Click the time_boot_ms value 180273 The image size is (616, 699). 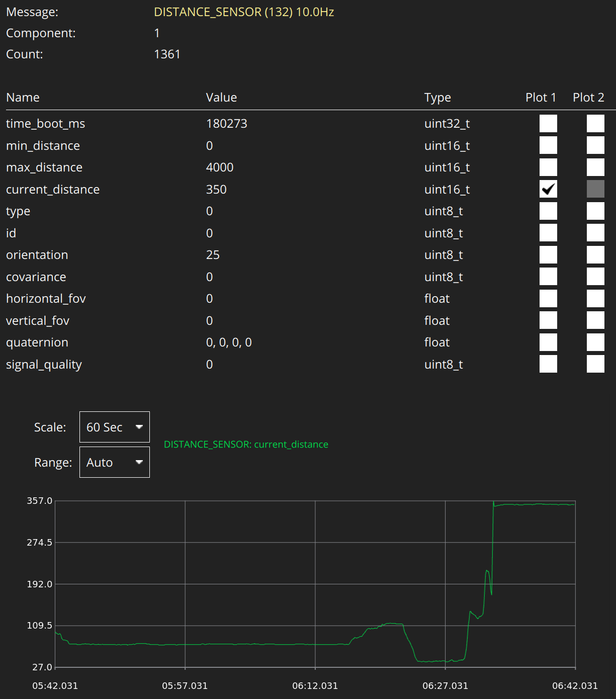tap(227, 124)
